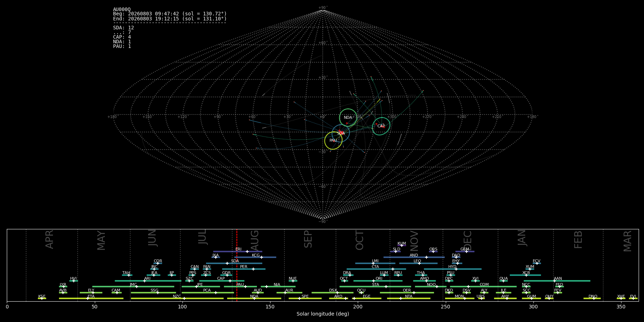644x322 pixels.
Task: Select the LEO shower label
Action: click(417, 261)
